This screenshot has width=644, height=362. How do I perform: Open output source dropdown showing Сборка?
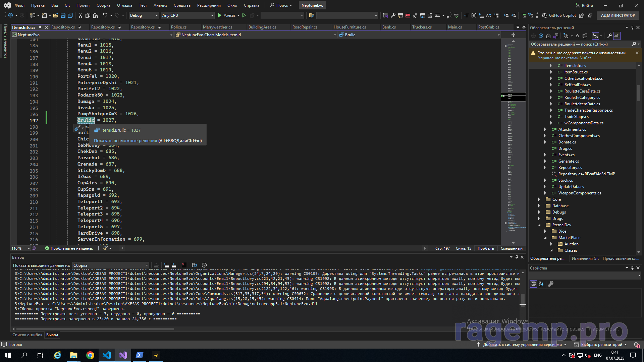[111, 265]
